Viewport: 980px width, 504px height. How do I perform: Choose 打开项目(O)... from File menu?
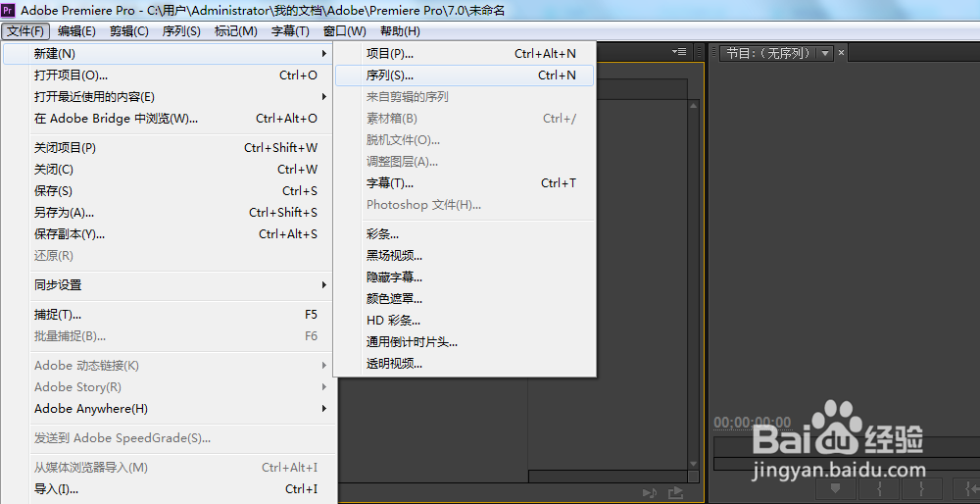[x=169, y=76]
